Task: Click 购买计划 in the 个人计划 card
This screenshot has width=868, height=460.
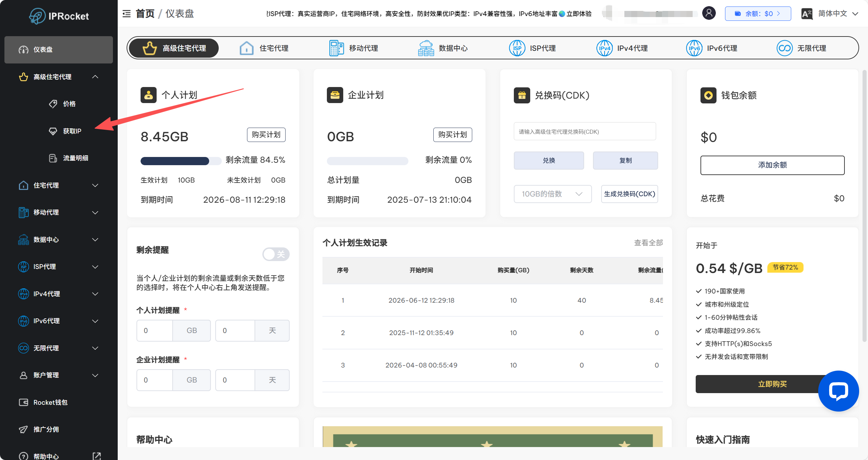Action: click(266, 135)
